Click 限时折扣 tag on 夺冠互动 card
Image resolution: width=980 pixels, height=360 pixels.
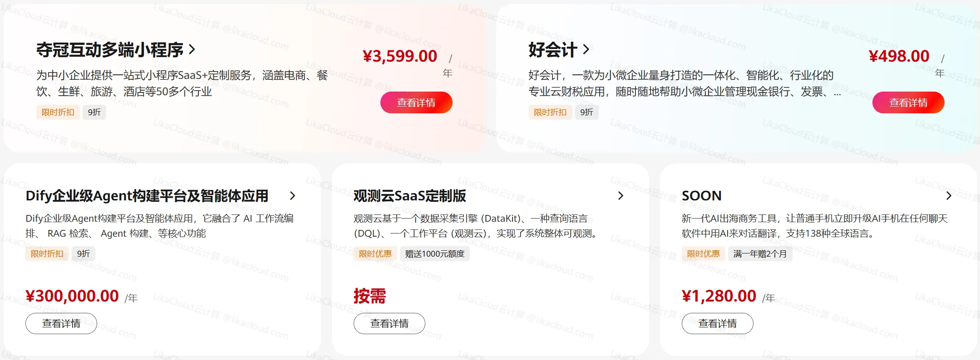coord(58,112)
